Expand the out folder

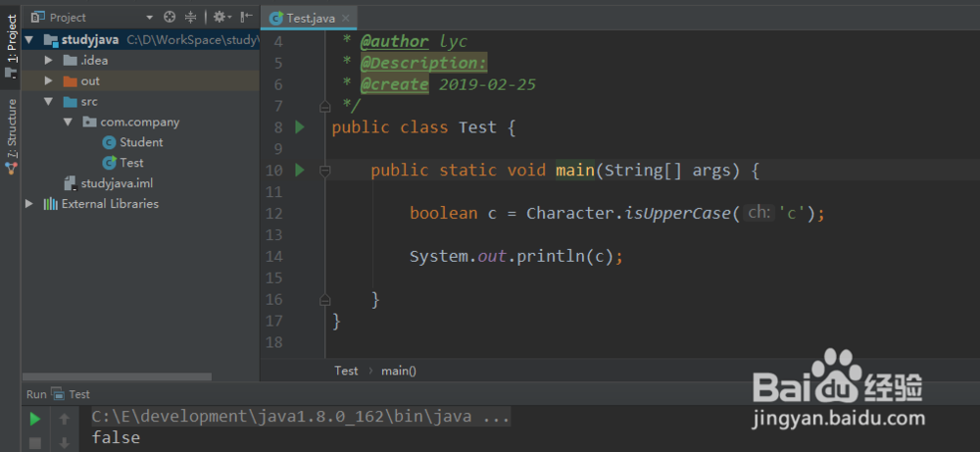click(49, 81)
